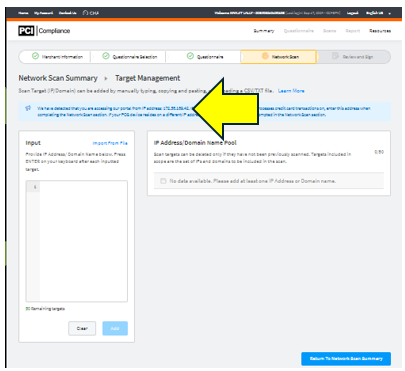Go to the Network Scan step
Screen dimensions: 405x371
278,57
